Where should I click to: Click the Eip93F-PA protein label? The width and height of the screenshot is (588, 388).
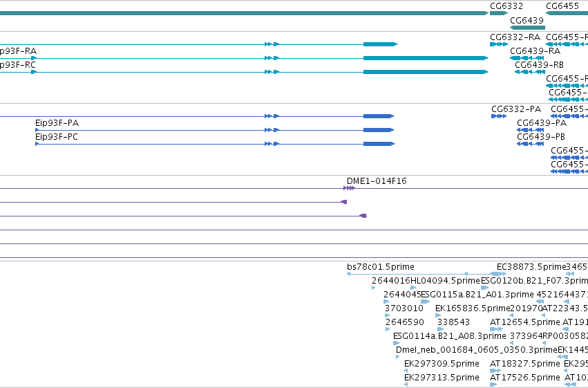pyautogui.click(x=57, y=123)
